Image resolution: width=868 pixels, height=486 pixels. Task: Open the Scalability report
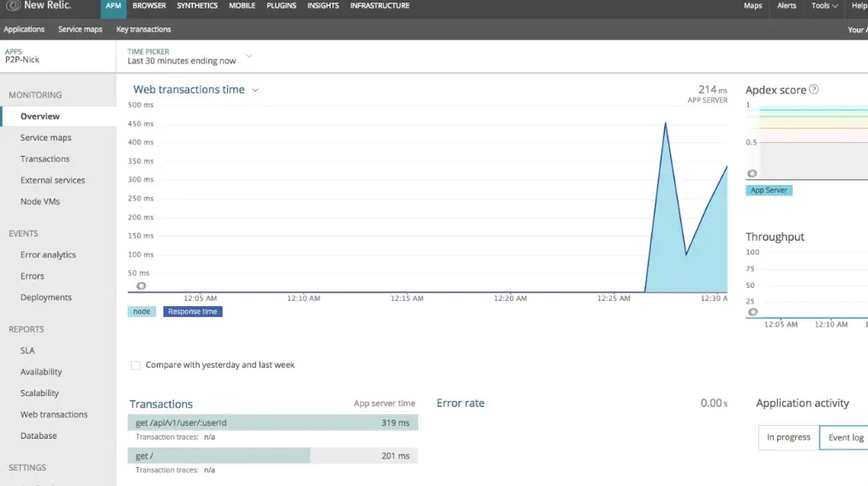point(39,393)
